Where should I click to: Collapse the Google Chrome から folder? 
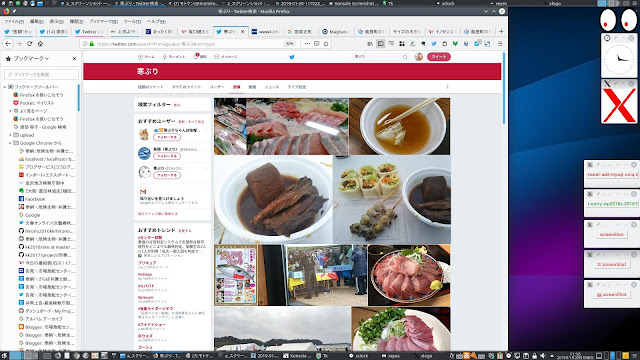coord(10,143)
